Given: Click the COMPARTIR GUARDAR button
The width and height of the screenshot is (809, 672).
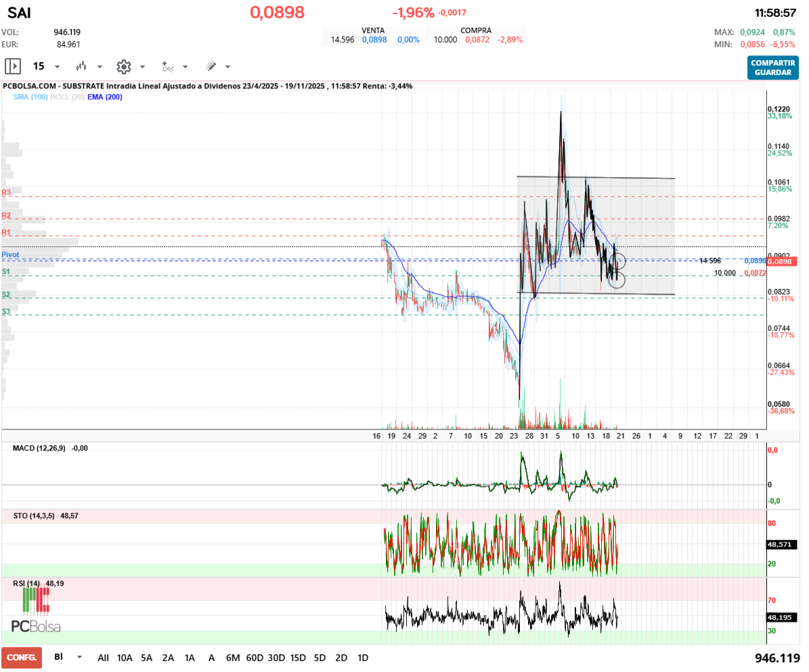Looking at the screenshot, I should [772, 68].
